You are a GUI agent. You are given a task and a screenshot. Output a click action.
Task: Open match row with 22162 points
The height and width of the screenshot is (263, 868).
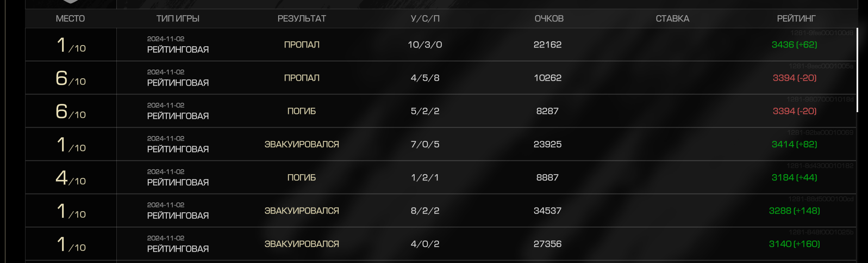click(x=441, y=45)
